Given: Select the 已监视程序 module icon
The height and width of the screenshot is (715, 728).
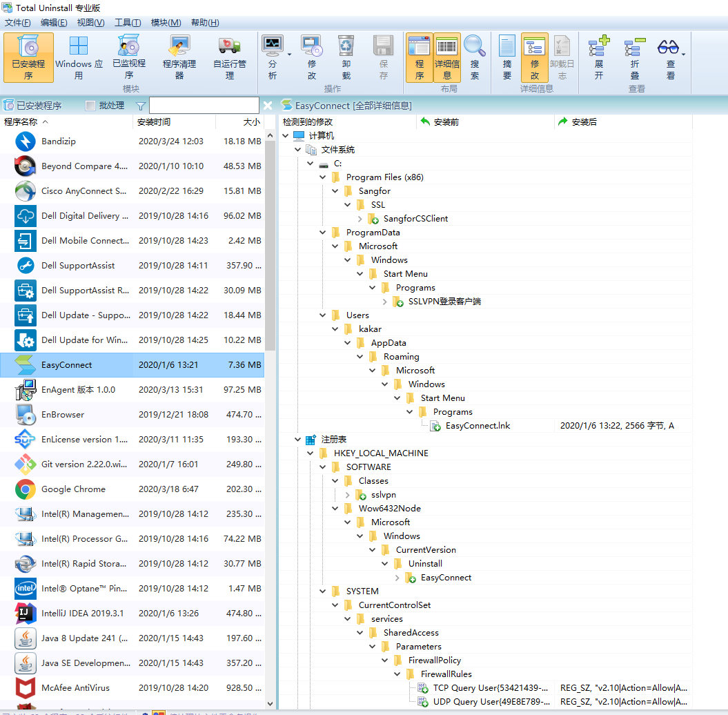Looking at the screenshot, I should coord(128,57).
